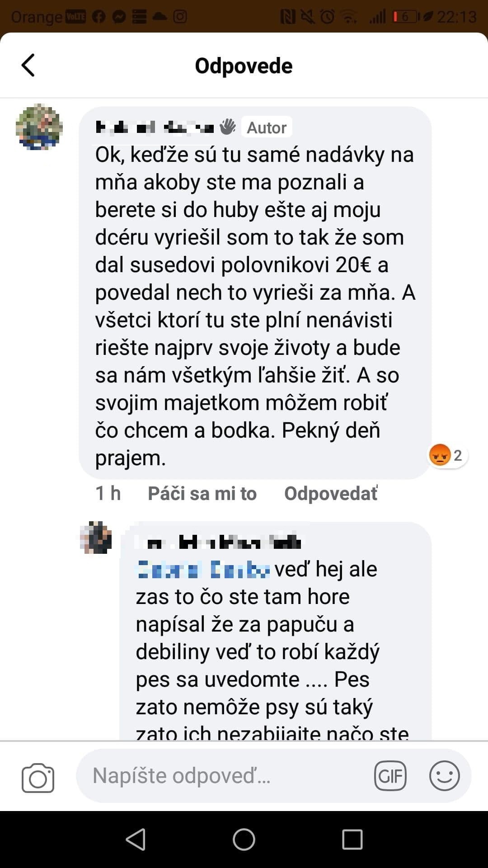This screenshot has width=488, height=868.
Task: Tap the Odpovede header title
Action: pyautogui.click(x=244, y=66)
